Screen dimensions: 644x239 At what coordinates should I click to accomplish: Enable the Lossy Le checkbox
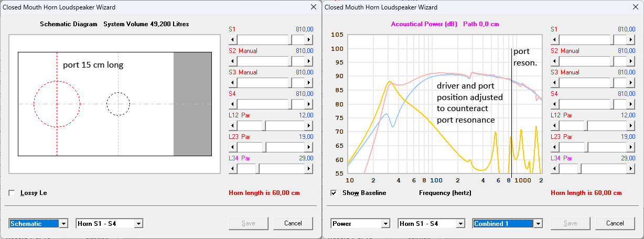pos(12,193)
